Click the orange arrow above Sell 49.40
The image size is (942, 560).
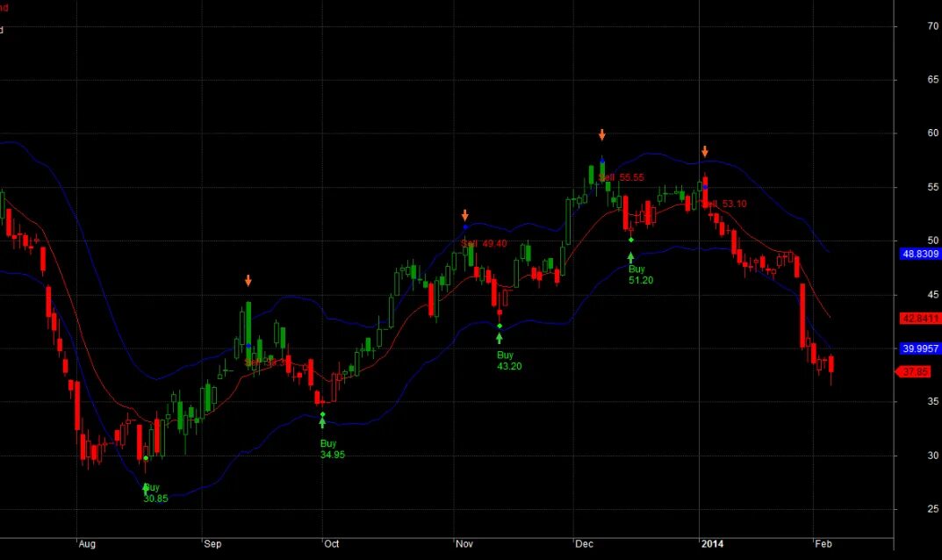point(465,212)
